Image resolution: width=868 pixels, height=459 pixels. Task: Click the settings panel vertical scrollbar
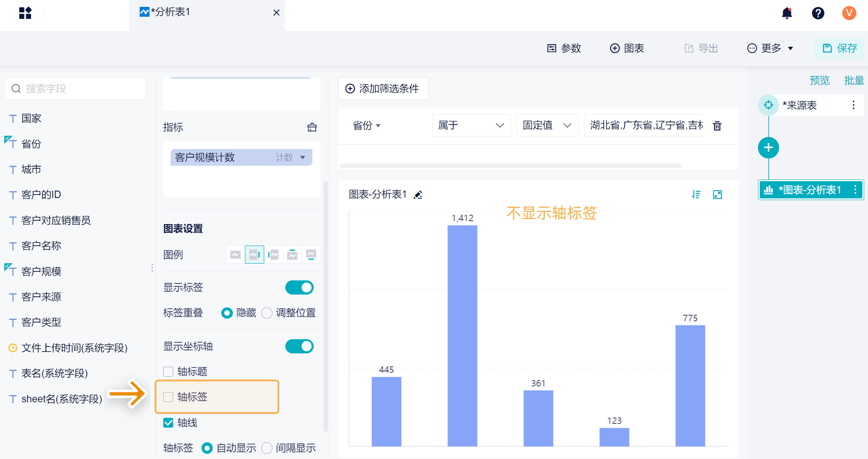coord(325,306)
